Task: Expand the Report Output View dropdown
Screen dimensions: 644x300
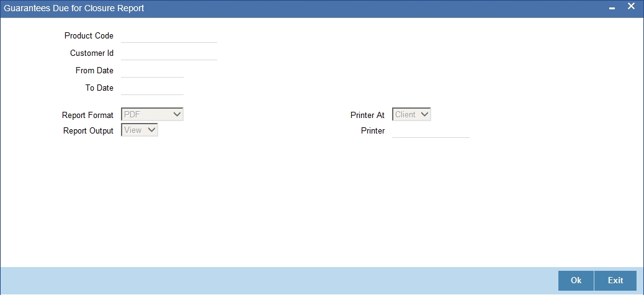Action: tap(140, 130)
